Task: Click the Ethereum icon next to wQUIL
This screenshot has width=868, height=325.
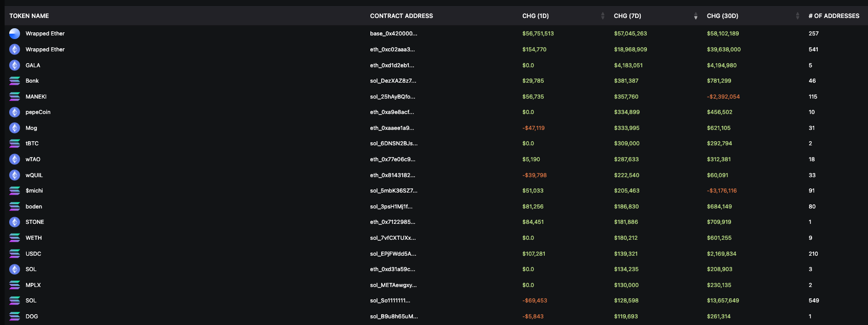Action: [15, 175]
